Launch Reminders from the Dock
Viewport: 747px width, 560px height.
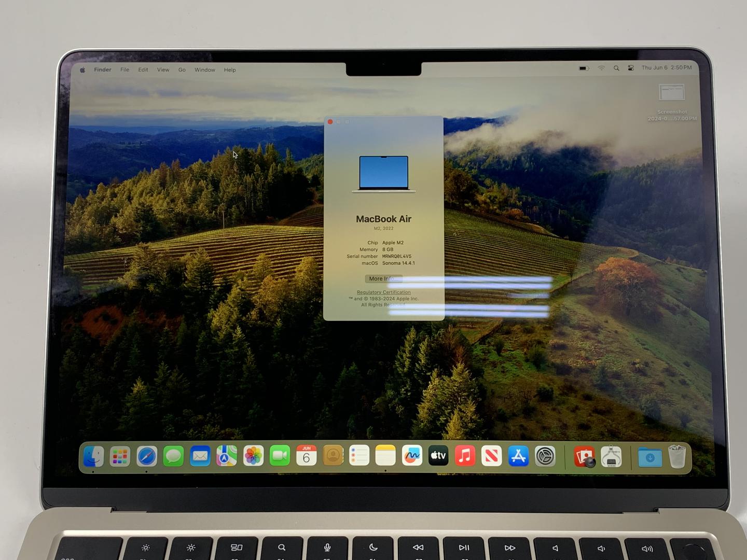tap(359, 456)
